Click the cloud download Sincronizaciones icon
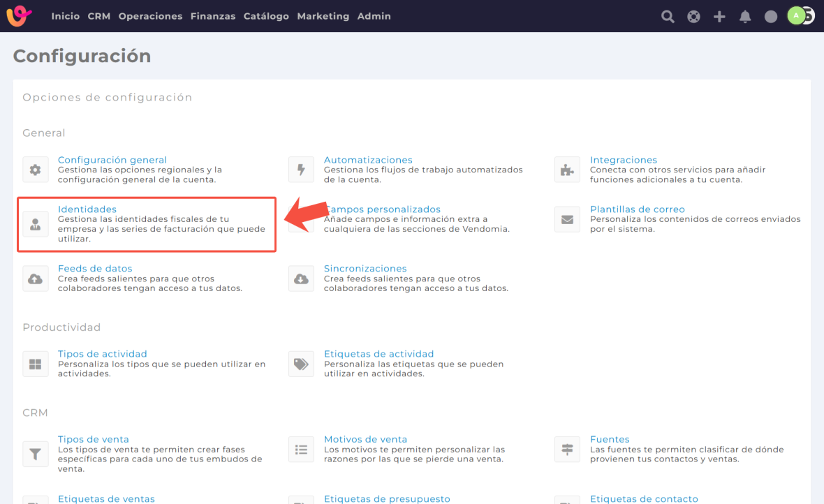This screenshot has width=824, height=504. 302,279
